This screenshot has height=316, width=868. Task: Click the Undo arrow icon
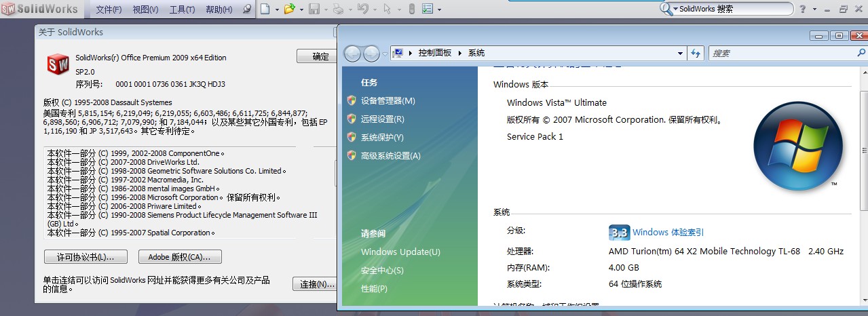click(362, 9)
